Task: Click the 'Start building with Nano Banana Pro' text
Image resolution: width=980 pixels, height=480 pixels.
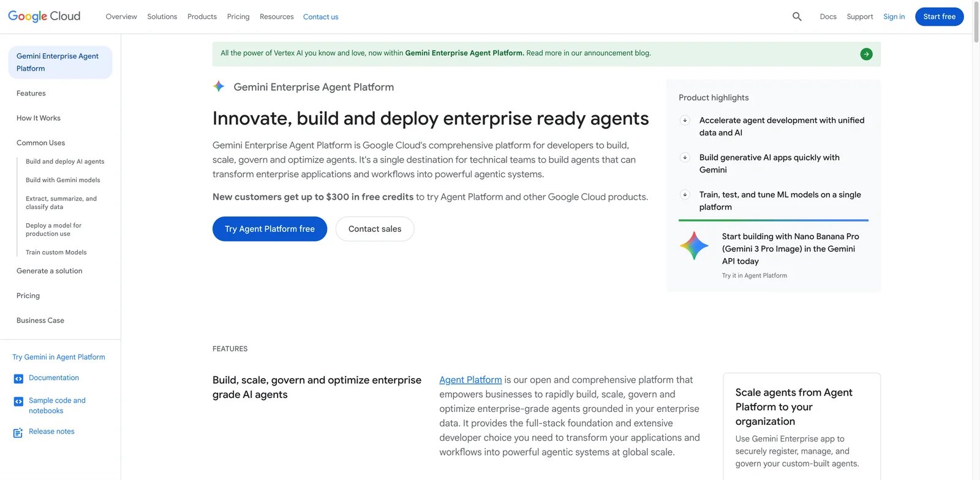Action: click(791, 249)
